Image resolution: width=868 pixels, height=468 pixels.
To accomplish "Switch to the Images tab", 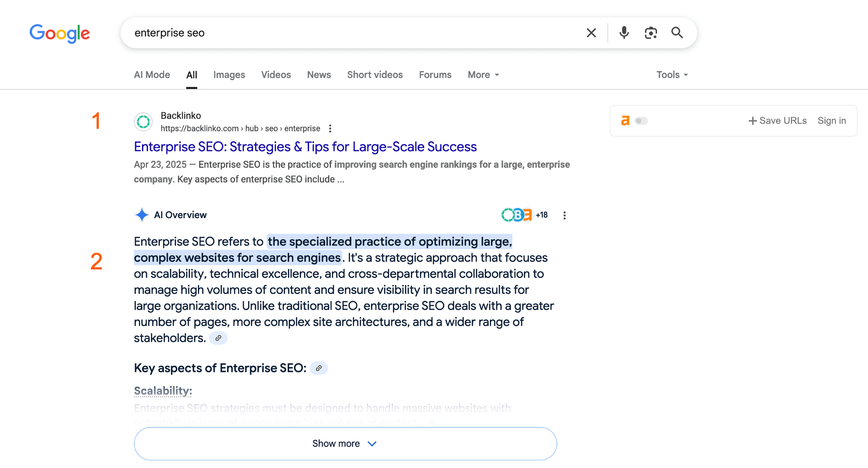I will tap(229, 75).
